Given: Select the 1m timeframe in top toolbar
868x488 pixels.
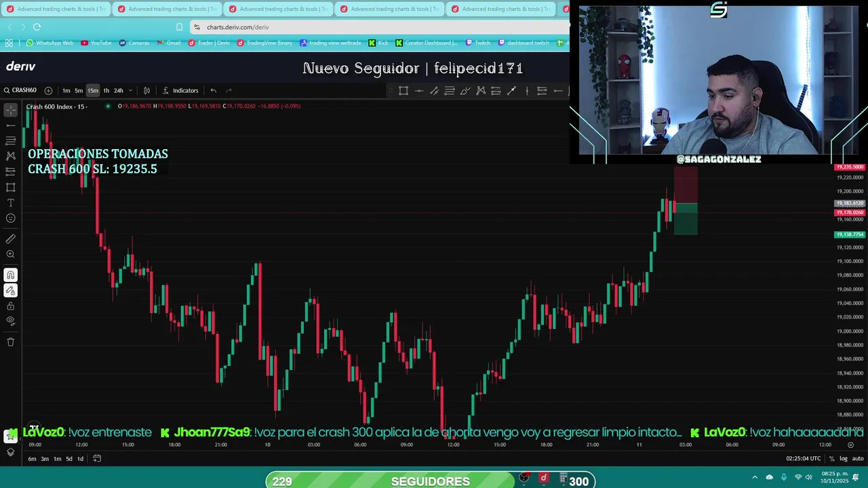Looking at the screenshot, I should tap(66, 90).
